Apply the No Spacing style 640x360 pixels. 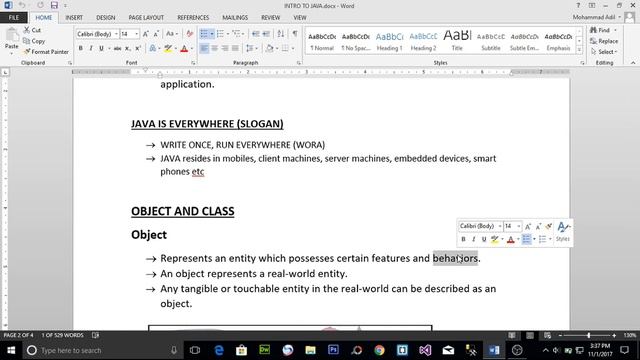click(x=356, y=41)
